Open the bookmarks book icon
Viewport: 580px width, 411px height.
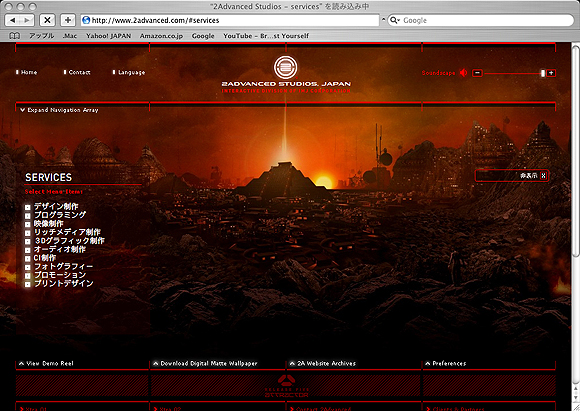pos(14,36)
